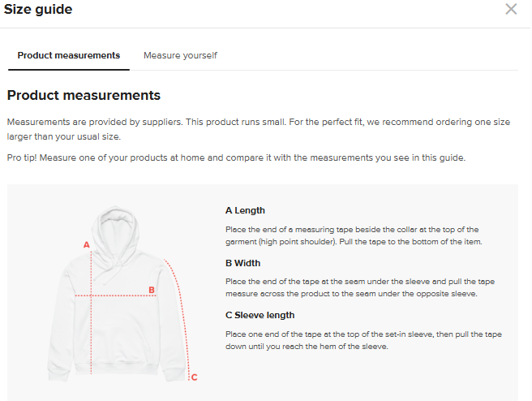
Task: Select the Product measurements tab
Action: [69, 55]
